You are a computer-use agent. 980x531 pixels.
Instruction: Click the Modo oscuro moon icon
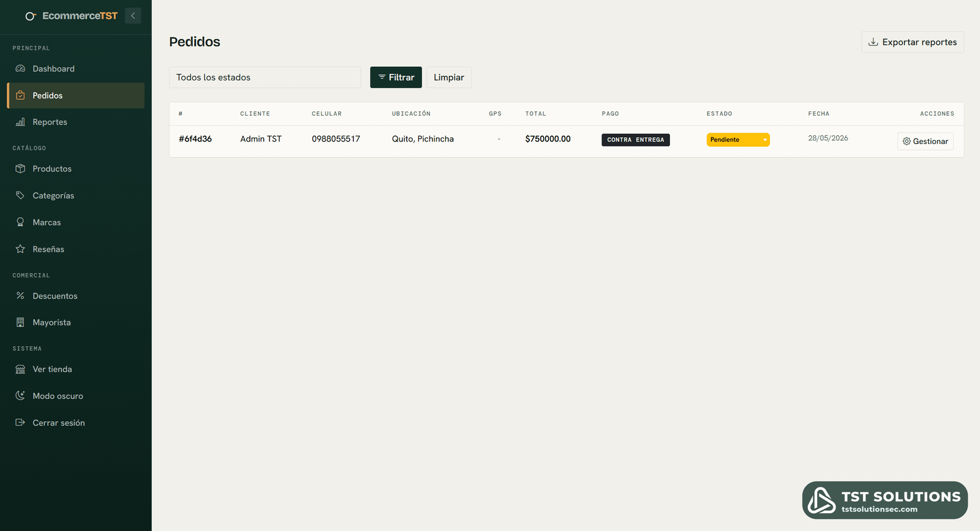coord(20,396)
